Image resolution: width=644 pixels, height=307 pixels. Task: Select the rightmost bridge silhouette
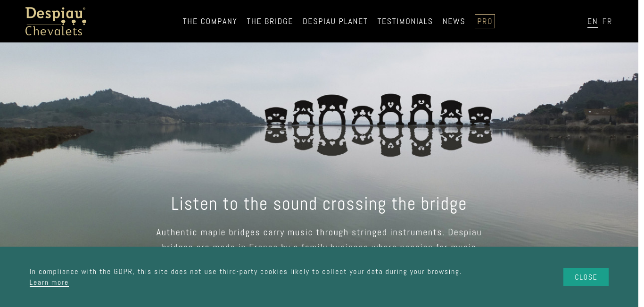click(x=480, y=116)
